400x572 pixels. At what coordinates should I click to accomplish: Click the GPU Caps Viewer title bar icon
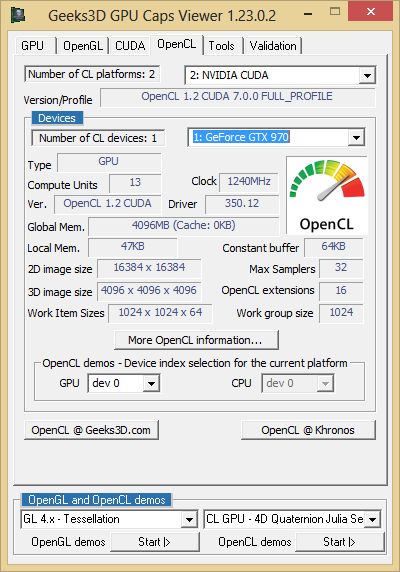18,15
